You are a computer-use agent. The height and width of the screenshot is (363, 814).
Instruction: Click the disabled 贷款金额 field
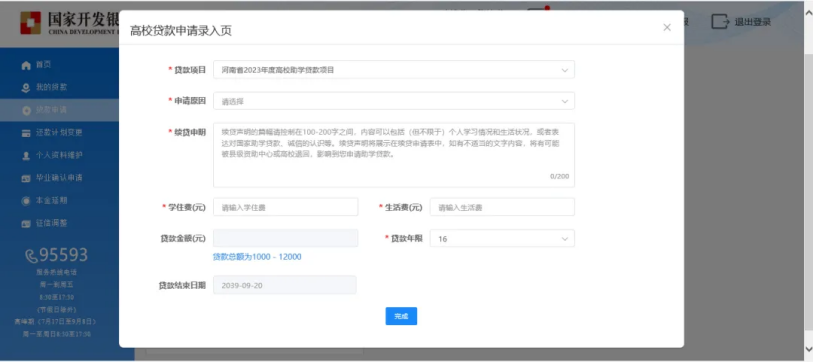click(286, 238)
